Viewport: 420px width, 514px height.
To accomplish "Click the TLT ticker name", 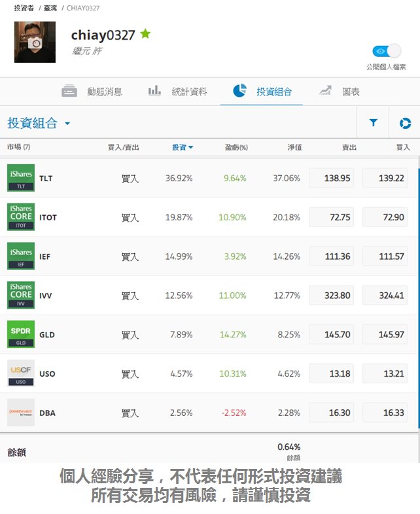I will pos(46,179).
